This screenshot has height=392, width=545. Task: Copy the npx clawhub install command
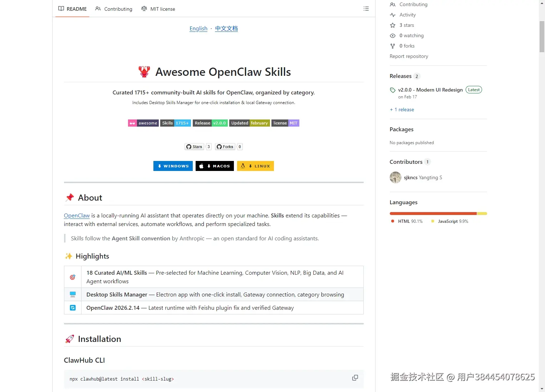click(355, 378)
